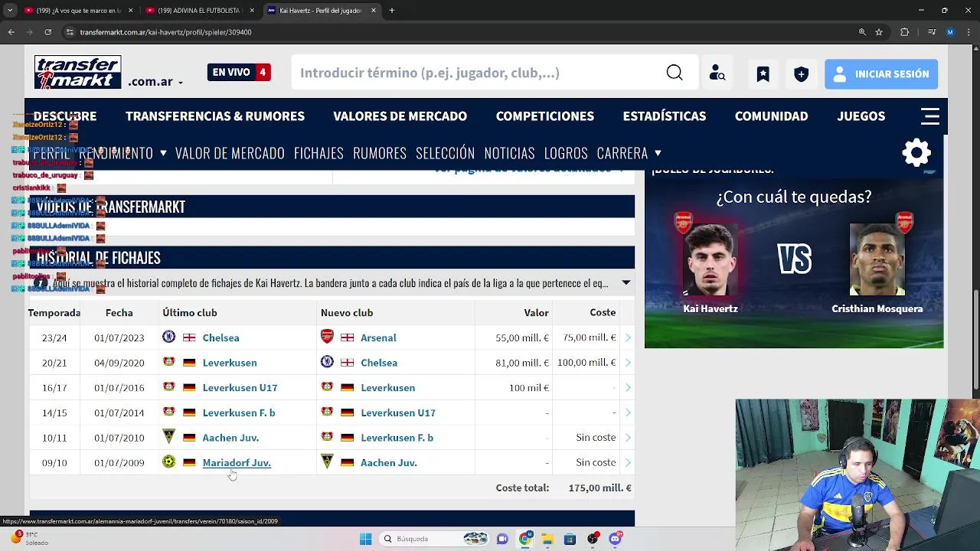Open Microsoft Store from the taskbar

click(570, 539)
